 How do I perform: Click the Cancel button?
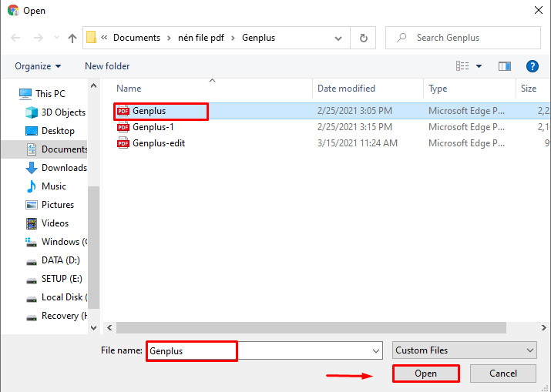(503, 374)
